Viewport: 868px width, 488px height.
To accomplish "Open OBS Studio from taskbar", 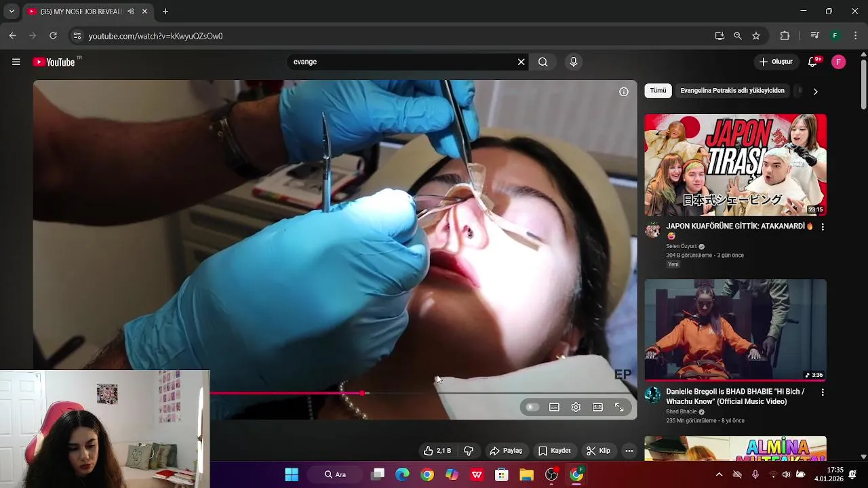I will click(551, 474).
